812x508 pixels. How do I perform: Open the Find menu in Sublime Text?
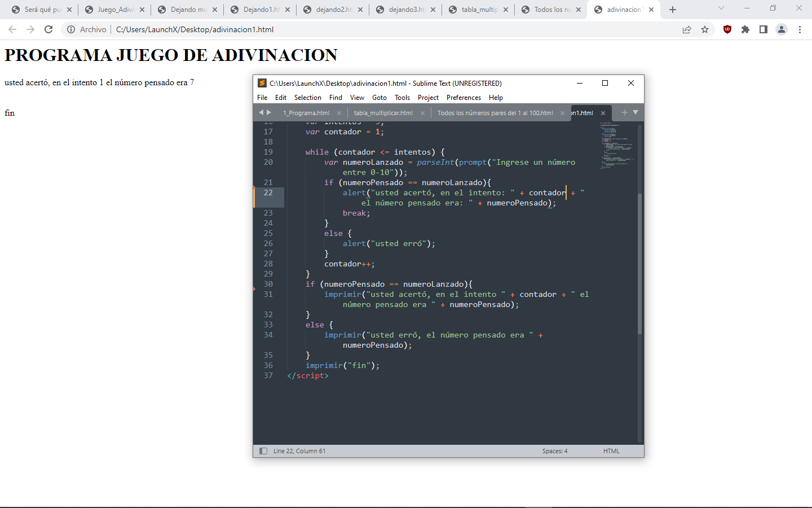[x=336, y=98]
